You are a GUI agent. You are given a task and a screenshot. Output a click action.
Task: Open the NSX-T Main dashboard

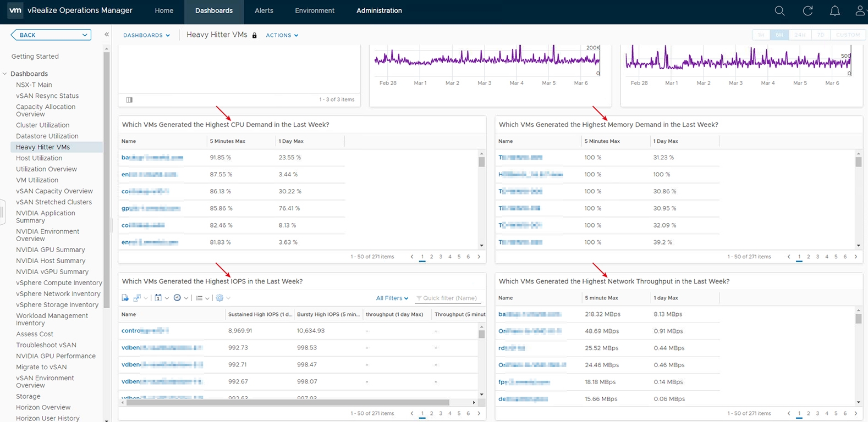point(34,85)
